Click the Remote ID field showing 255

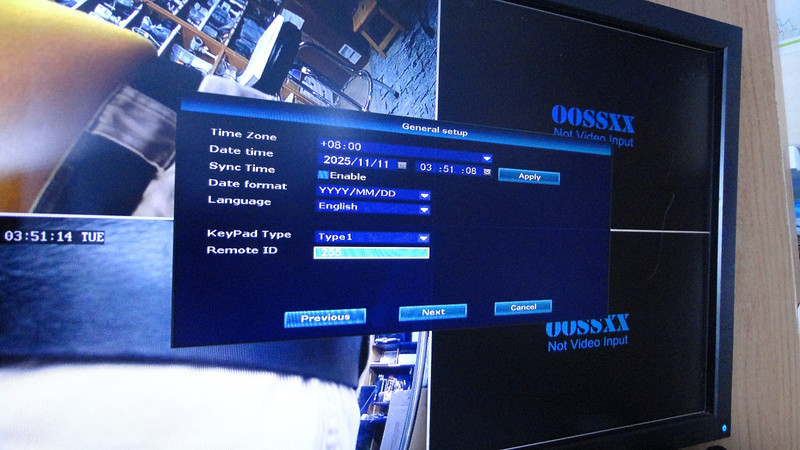[371, 252]
